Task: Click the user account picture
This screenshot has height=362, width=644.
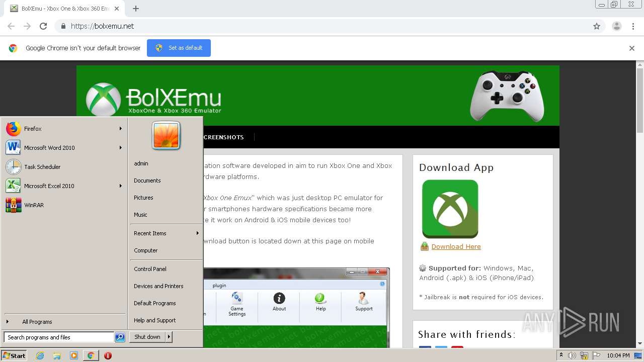Action: [x=166, y=136]
